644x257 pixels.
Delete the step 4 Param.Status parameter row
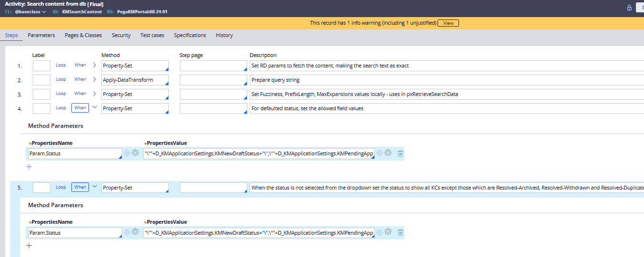tap(400, 153)
